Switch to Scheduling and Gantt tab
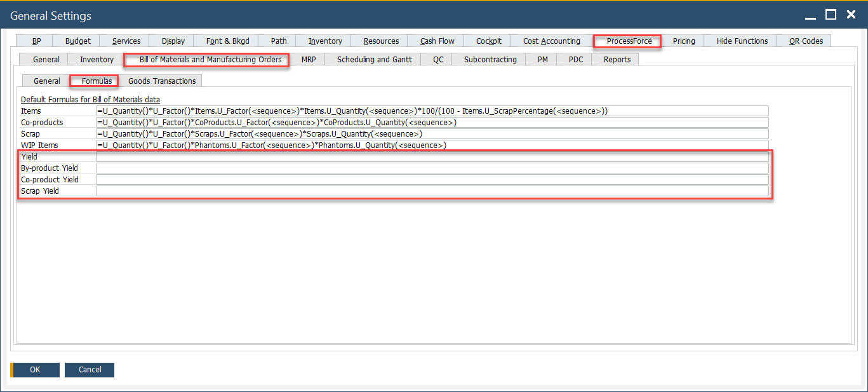The height and width of the screenshot is (392, 868). [x=374, y=60]
